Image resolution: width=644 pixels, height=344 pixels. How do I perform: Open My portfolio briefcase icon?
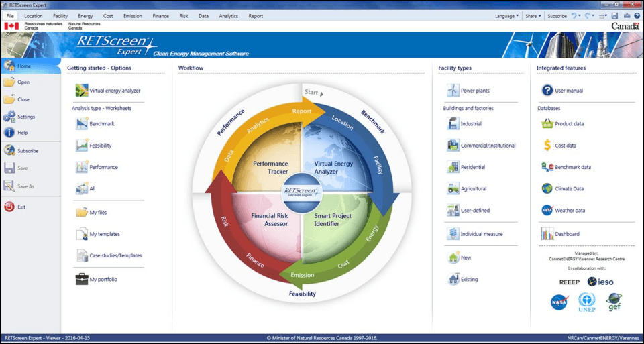click(82, 279)
